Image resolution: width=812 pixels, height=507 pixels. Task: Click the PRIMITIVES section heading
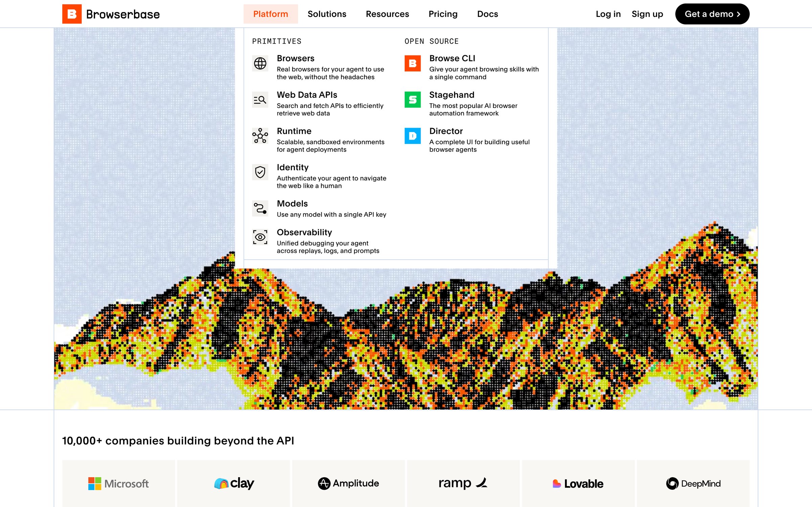[x=277, y=41]
